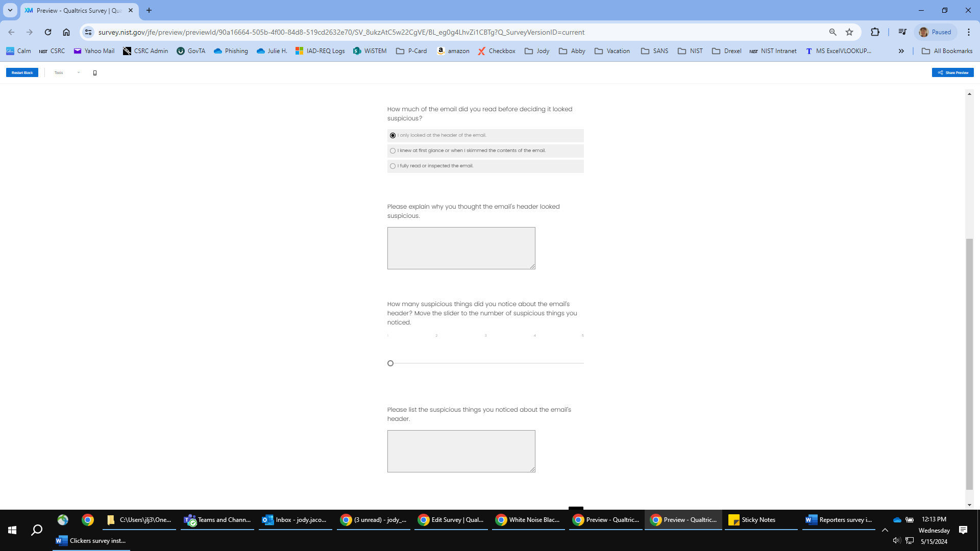The height and width of the screenshot is (551, 980).
Task: Open Chrome three-dot menu
Action: tap(968, 32)
